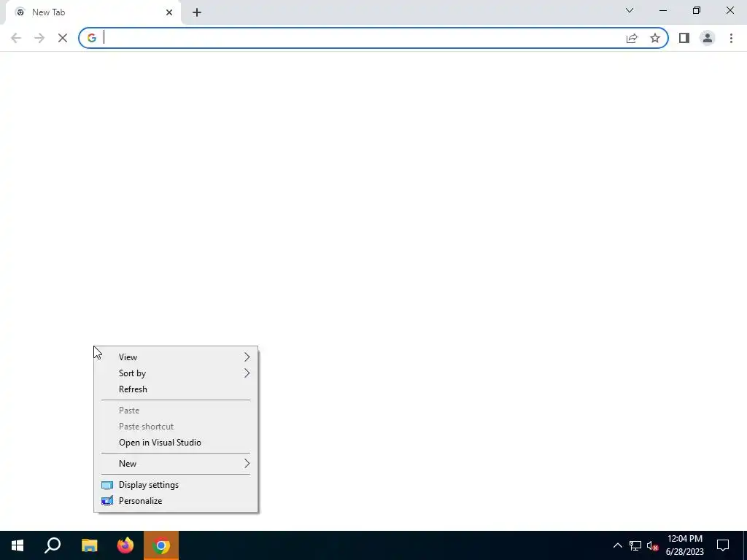This screenshot has width=747, height=560.
Task: Show hidden system tray icons
Action: 617,545
